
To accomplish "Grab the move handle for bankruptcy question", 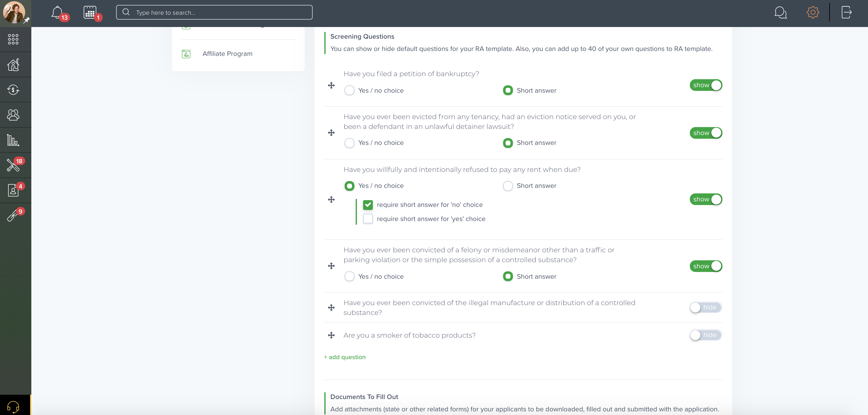I will [331, 85].
